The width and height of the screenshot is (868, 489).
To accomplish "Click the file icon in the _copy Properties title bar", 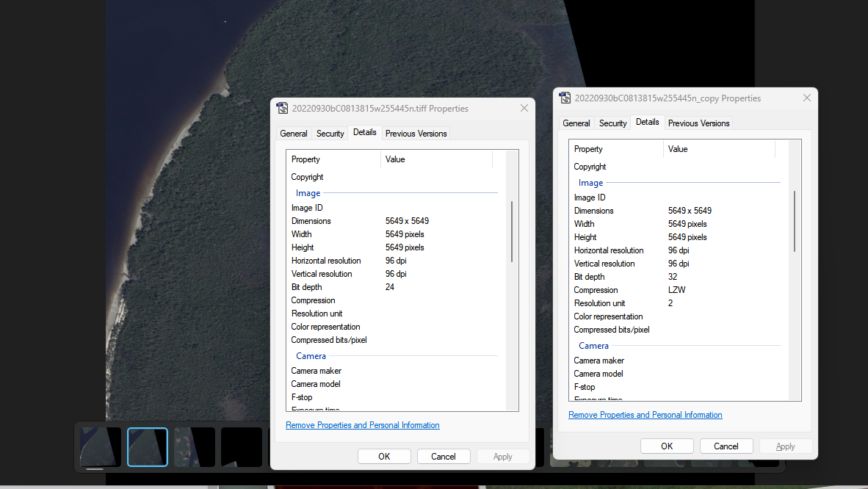I will [565, 98].
